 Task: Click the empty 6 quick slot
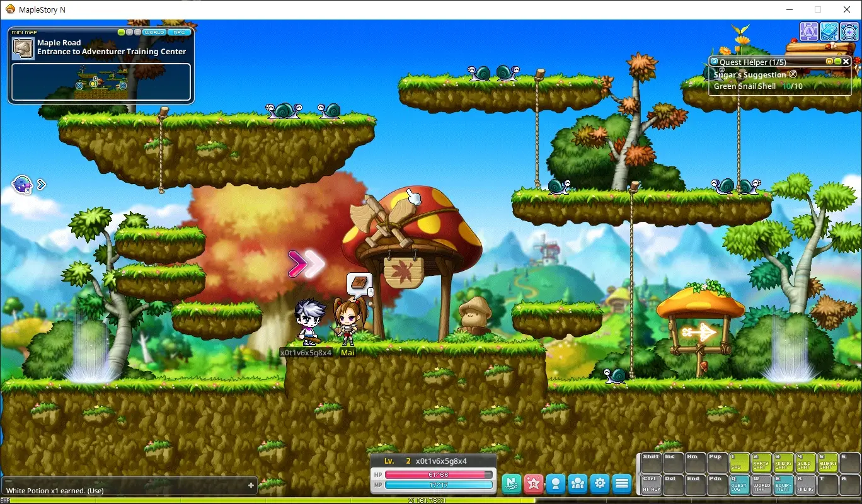click(850, 463)
